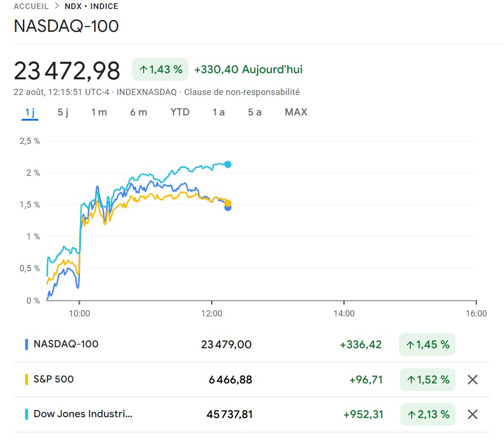Click the breadcrumb chevron after ACCUEIL
Image resolution: width=504 pixels, height=439 pixels.
point(57,7)
